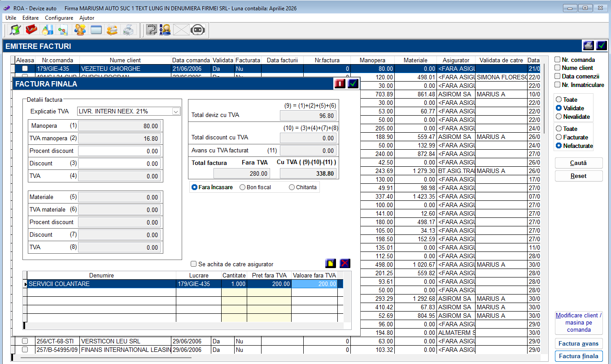Select the 'Bon fiscal' payment option
611x364 pixels.
pos(243,187)
